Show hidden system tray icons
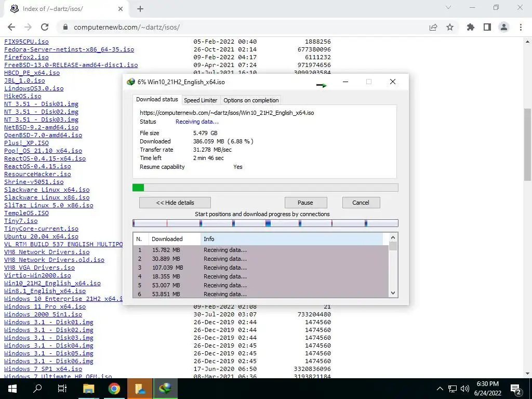532x399 pixels. click(440, 389)
